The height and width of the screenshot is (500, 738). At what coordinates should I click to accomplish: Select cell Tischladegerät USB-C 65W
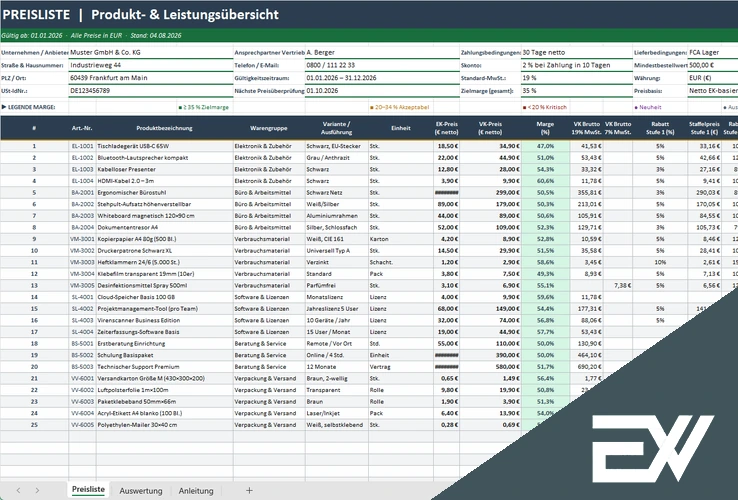pyautogui.click(x=165, y=146)
